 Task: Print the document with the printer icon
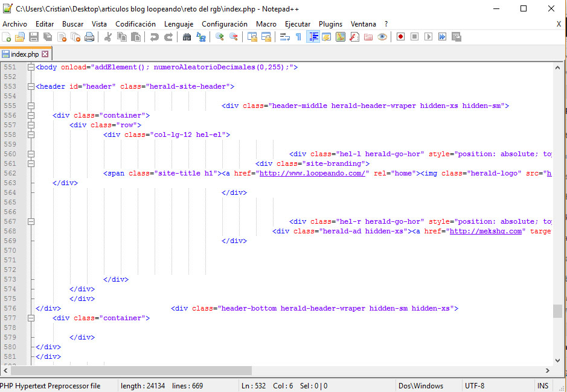(89, 37)
